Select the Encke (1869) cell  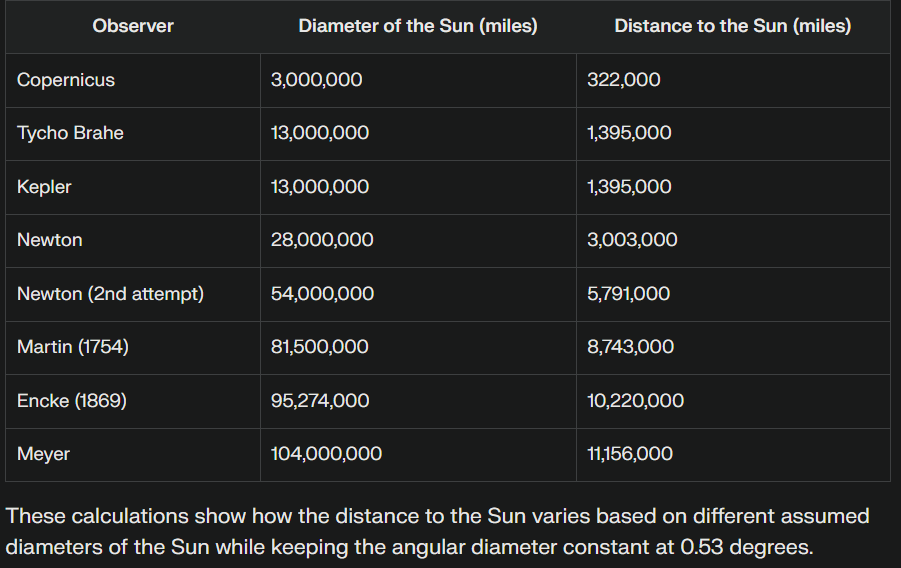(x=72, y=401)
